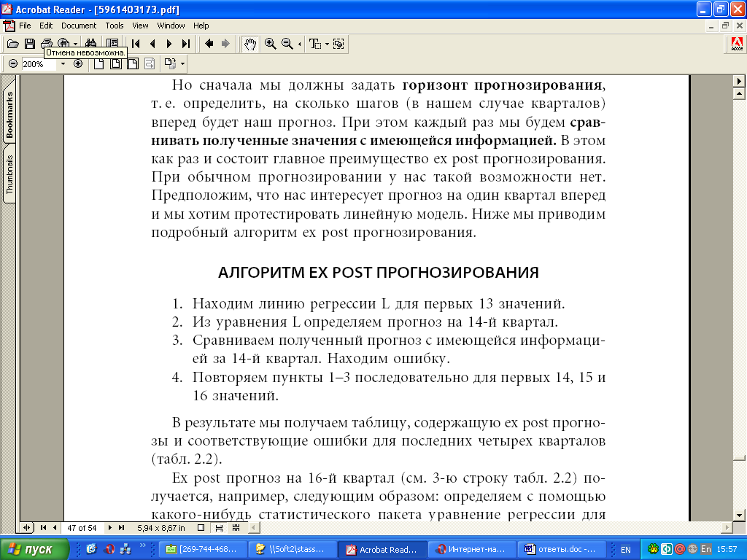Viewport: 747px width, 560px height.
Task: Go to next page from the top toolbar
Action: pyautogui.click(x=169, y=44)
